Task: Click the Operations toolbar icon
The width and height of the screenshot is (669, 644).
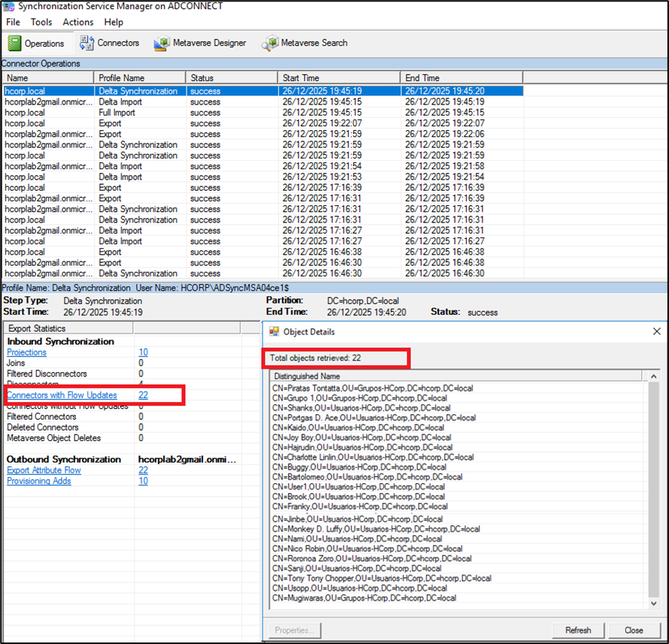Action: 14,44
